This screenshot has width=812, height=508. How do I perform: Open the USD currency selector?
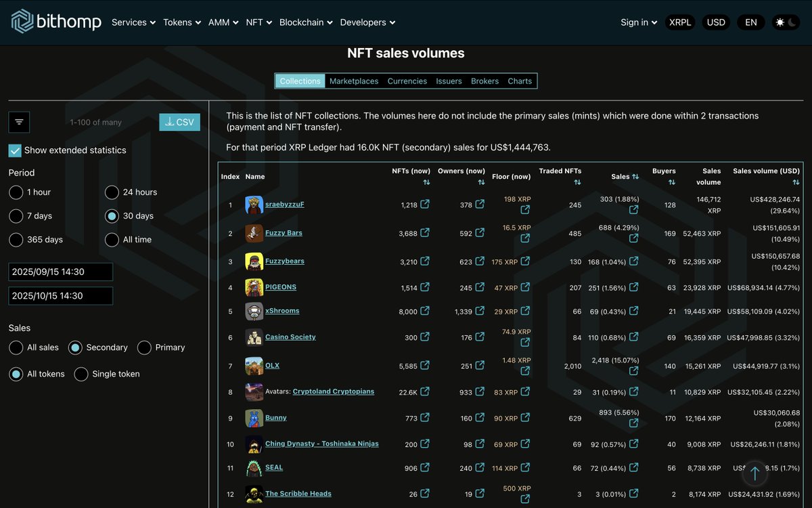(716, 22)
